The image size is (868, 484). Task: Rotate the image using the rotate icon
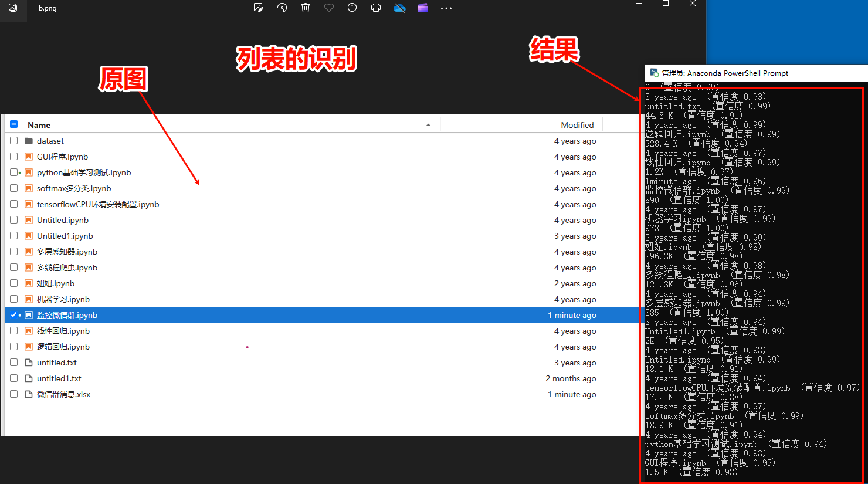point(282,8)
